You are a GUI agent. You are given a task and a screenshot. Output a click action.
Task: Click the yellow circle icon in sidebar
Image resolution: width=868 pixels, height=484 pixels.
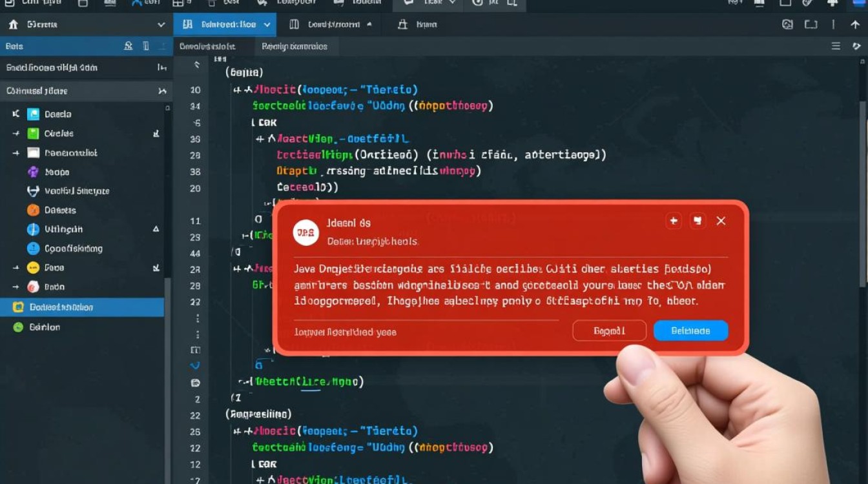[x=33, y=268]
